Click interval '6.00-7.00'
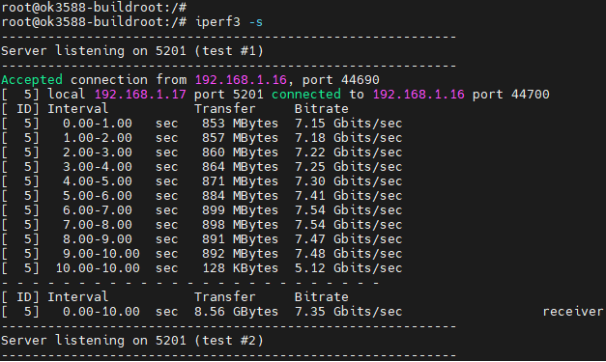Image resolution: width=606 pixels, height=362 pixels. pos(97,210)
